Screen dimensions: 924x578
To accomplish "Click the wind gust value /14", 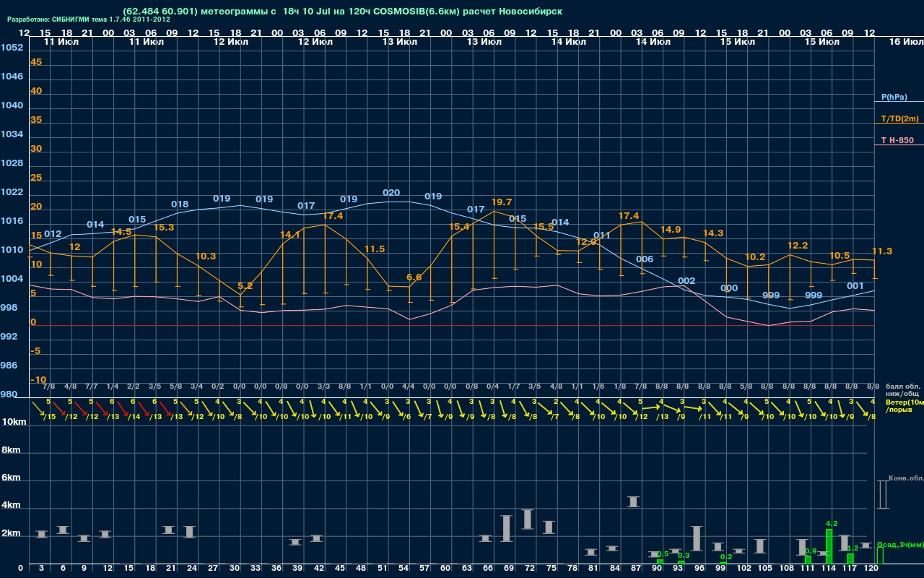I will click(x=134, y=417).
